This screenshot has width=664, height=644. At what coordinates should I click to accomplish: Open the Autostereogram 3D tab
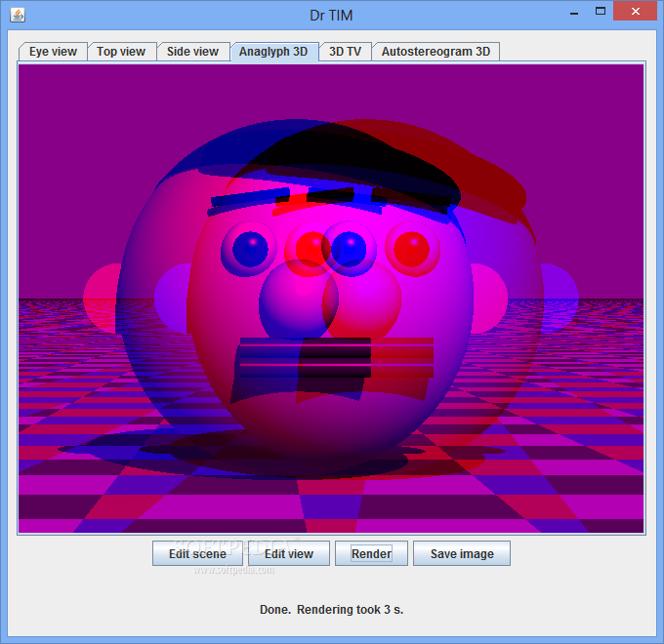436,52
